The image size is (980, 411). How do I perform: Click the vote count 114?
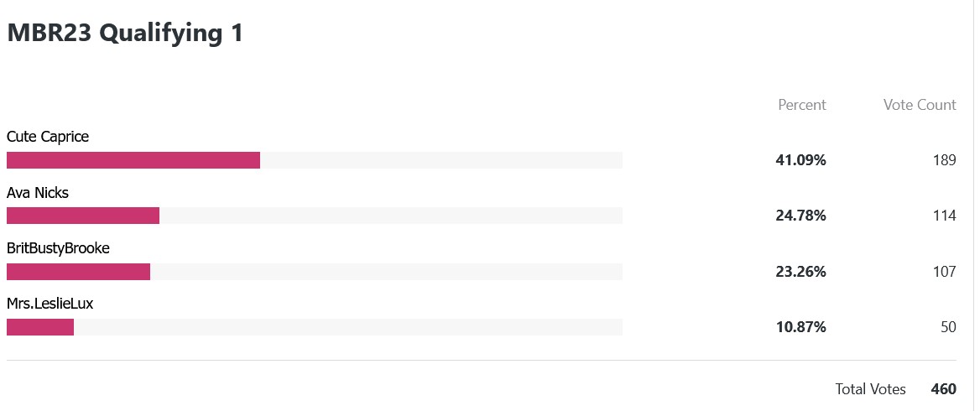(x=945, y=216)
